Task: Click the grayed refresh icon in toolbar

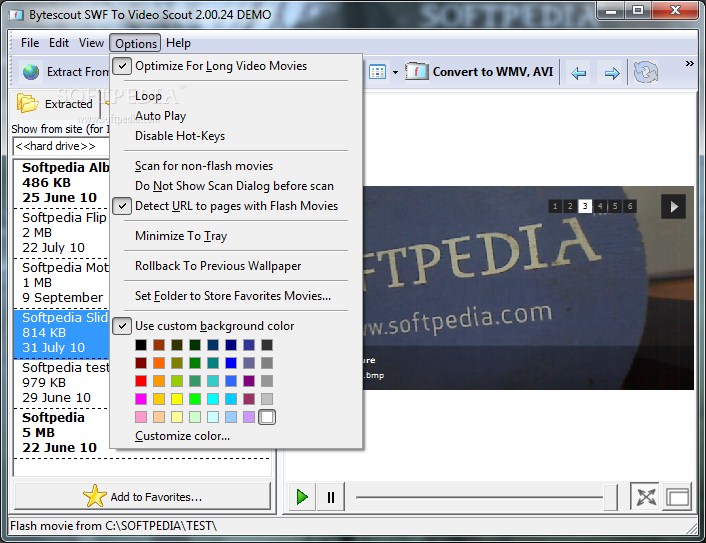Action: (x=646, y=72)
